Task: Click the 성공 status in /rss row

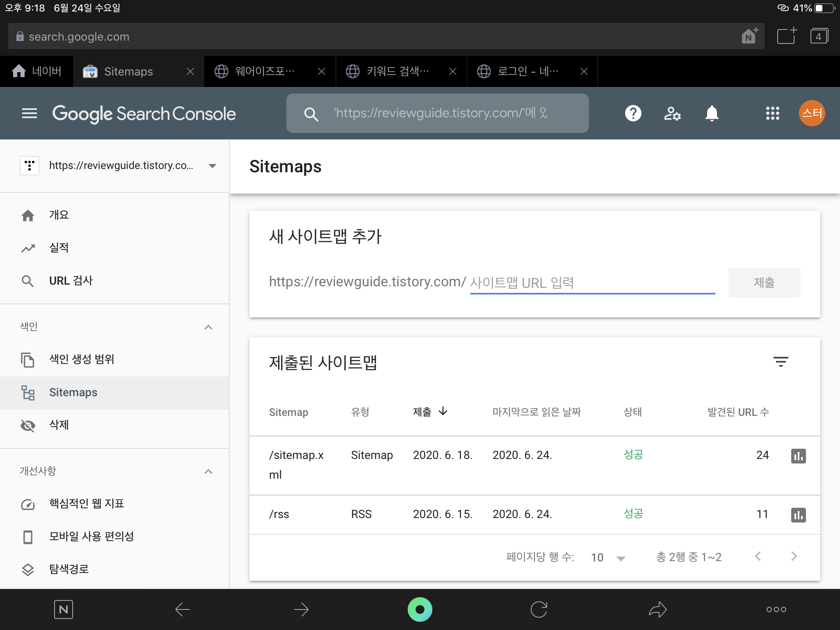Action: coord(633,514)
